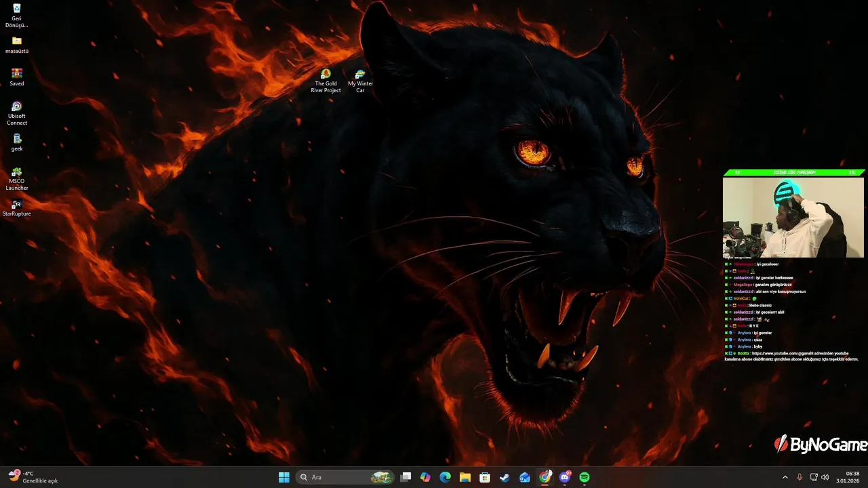This screenshot has width=868, height=488.
Task: Open the Recycle Bin (Geri Dönüşüm) desktop icon
Action: coord(17,16)
